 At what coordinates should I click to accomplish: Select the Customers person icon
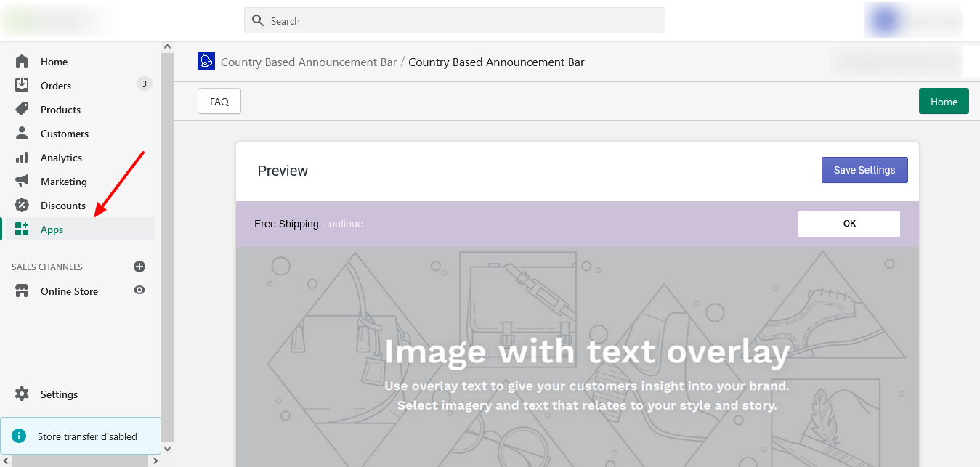pyautogui.click(x=22, y=134)
